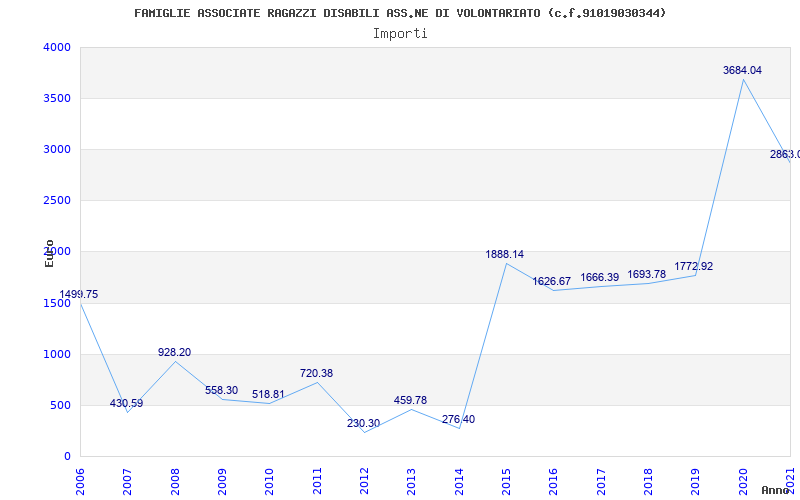Select the 430.59 data point label

tap(126, 404)
